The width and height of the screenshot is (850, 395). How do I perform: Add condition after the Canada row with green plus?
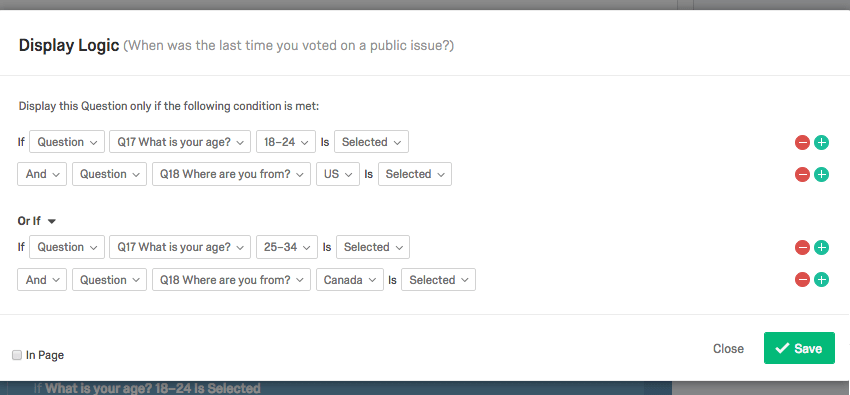822,280
